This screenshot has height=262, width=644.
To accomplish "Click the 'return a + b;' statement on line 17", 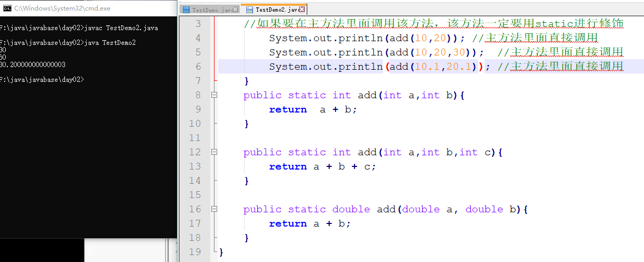I will [x=310, y=223].
